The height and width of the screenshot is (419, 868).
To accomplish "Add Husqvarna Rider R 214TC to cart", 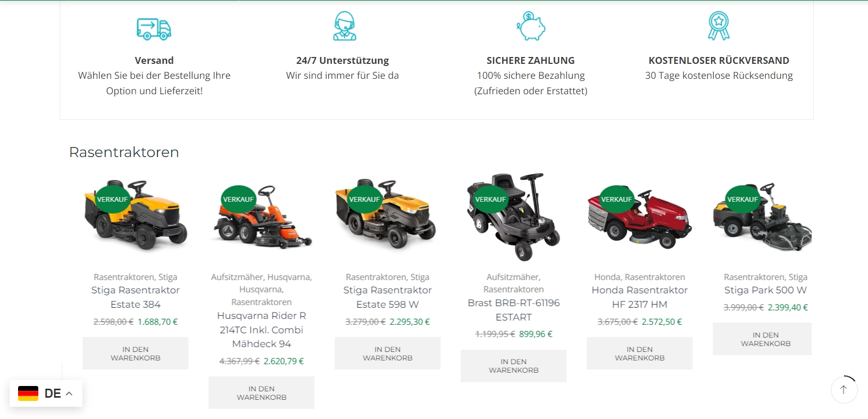I will [261, 393].
